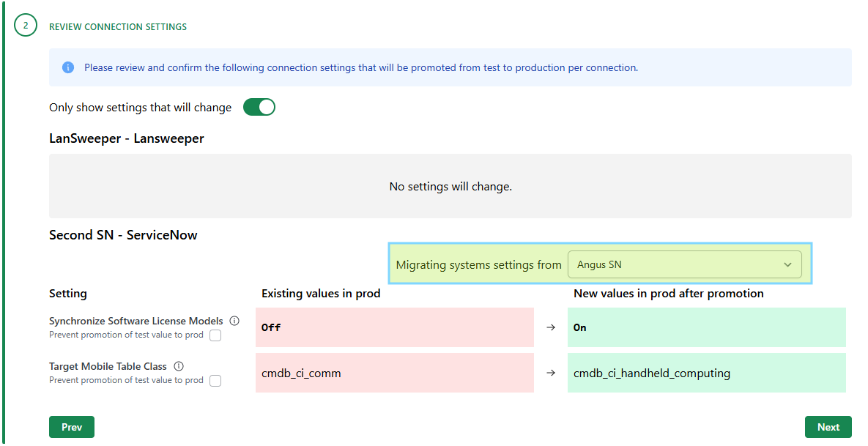The width and height of the screenshot is (868, 446).
Task: Check prevent promotion for Synchronize Software License Models
Action: tap(215, 335)
